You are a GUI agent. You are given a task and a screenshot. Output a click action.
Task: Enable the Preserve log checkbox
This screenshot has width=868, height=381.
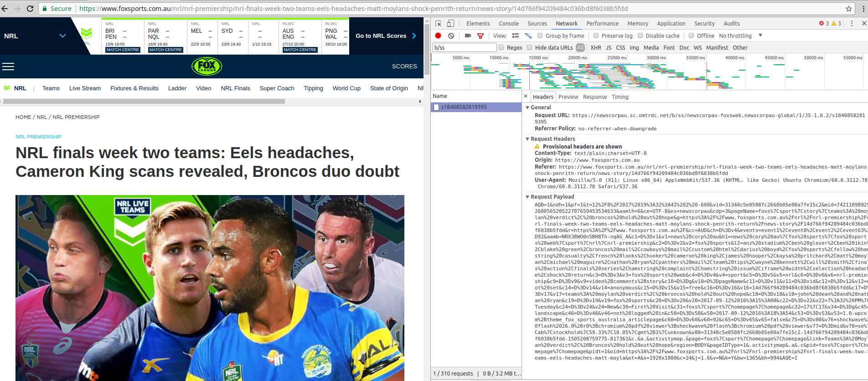click(x=596, y=36)
